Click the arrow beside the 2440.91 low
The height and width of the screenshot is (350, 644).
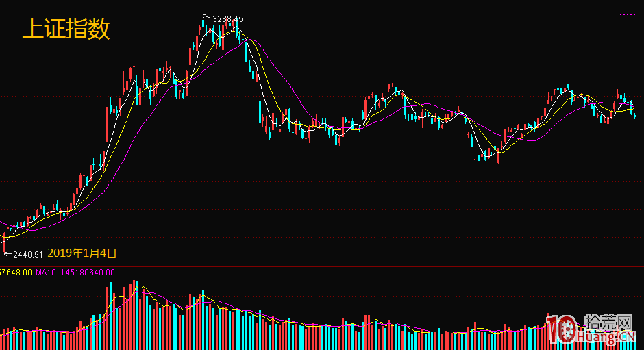pos(8,253)
